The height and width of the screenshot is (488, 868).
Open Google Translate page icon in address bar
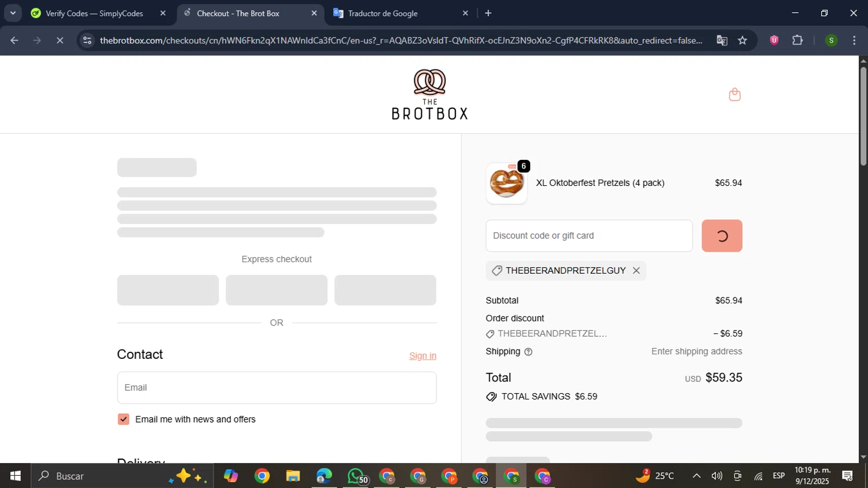tap(722, 41)
